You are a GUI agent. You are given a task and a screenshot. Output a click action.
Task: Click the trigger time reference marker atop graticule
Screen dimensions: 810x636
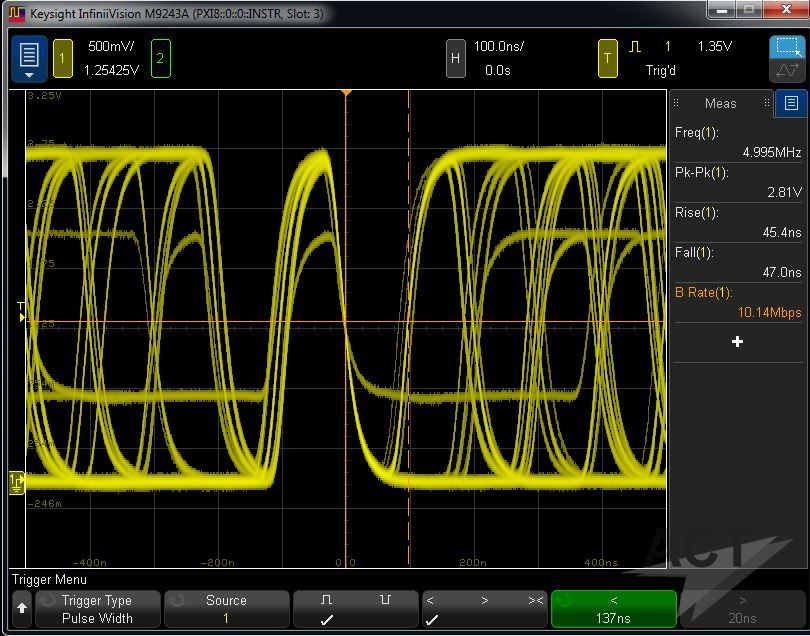345,93
